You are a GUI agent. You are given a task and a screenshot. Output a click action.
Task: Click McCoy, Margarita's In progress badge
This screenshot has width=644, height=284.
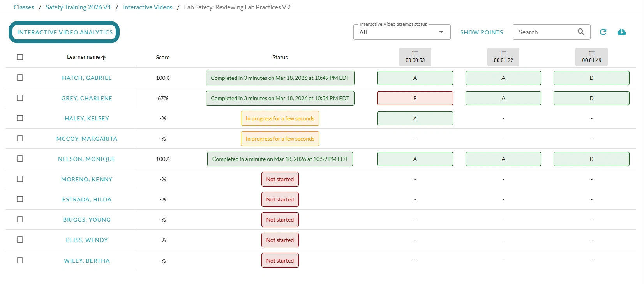coord(280,139)
